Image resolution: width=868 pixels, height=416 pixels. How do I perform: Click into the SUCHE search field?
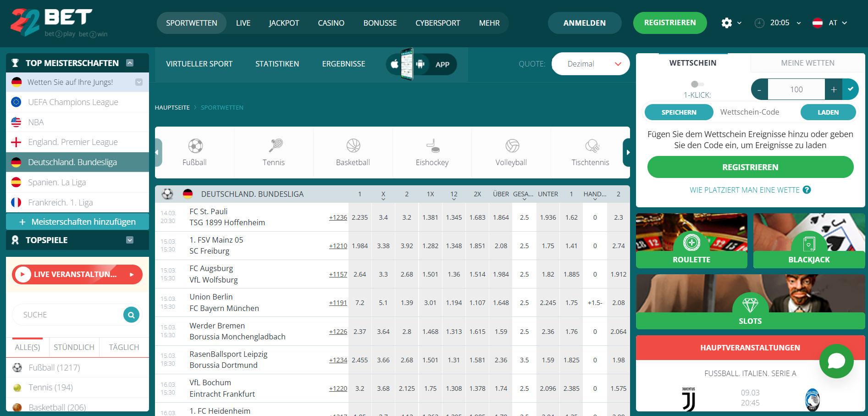(67, 315)
